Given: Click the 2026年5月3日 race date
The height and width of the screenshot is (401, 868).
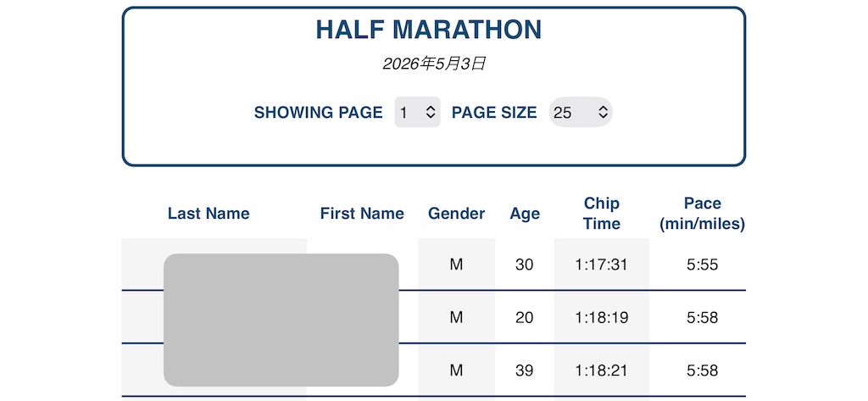Looking at the screenshot, I should tap(434, 64).
